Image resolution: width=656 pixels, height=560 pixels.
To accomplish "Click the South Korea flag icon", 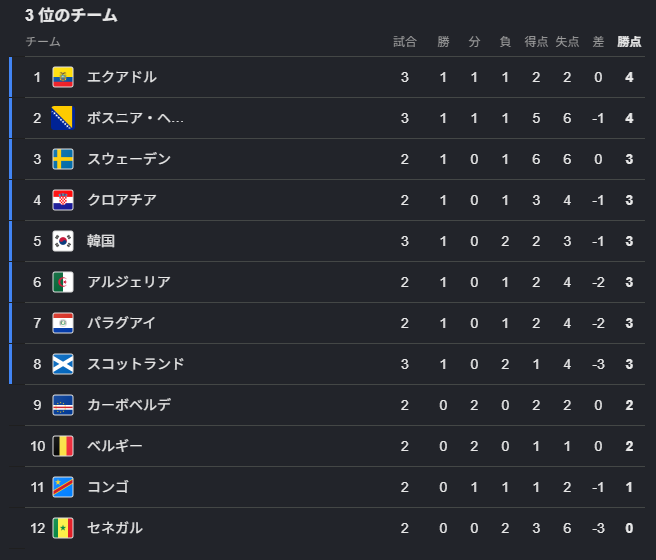I will [63, 241].
